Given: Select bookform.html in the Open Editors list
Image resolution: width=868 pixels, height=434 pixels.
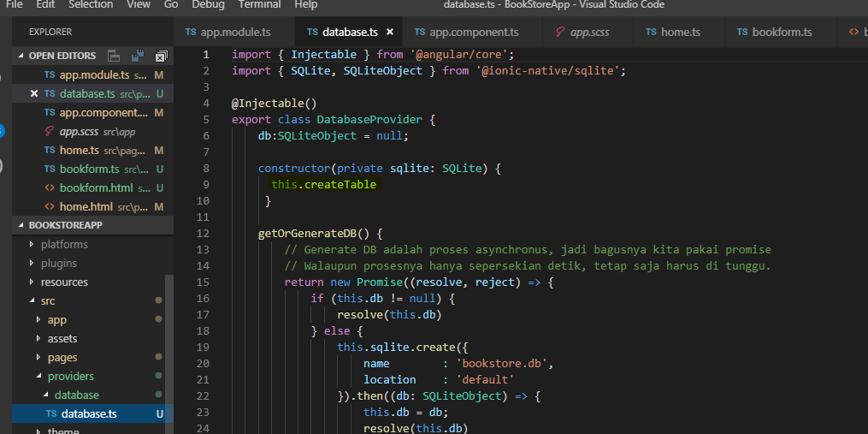Looking at the screenshot, I should coord(96,187).
